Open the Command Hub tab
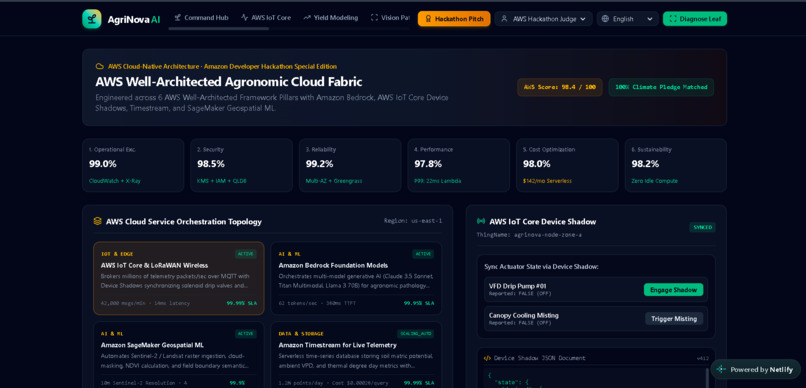This screenshot has height=388, width=806. pyautogui.click(x=201, y=17)
